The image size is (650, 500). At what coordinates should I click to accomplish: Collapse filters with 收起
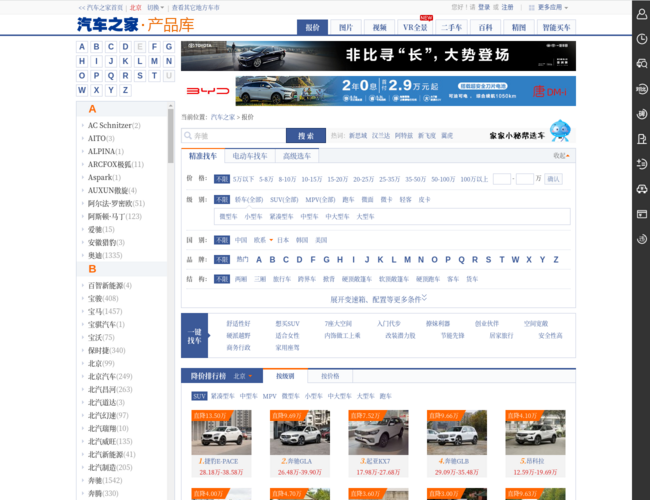pos(561,155)
